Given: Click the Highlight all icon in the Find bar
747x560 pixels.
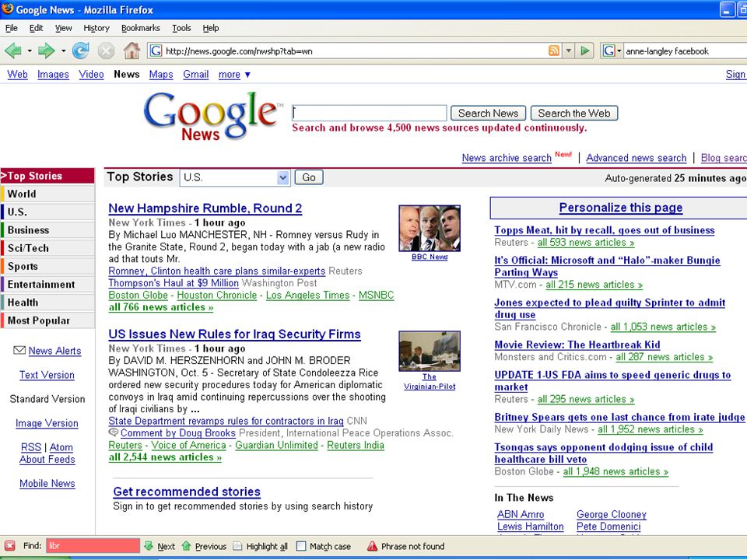Looking at the screenshot, I should tap(237, 546).
